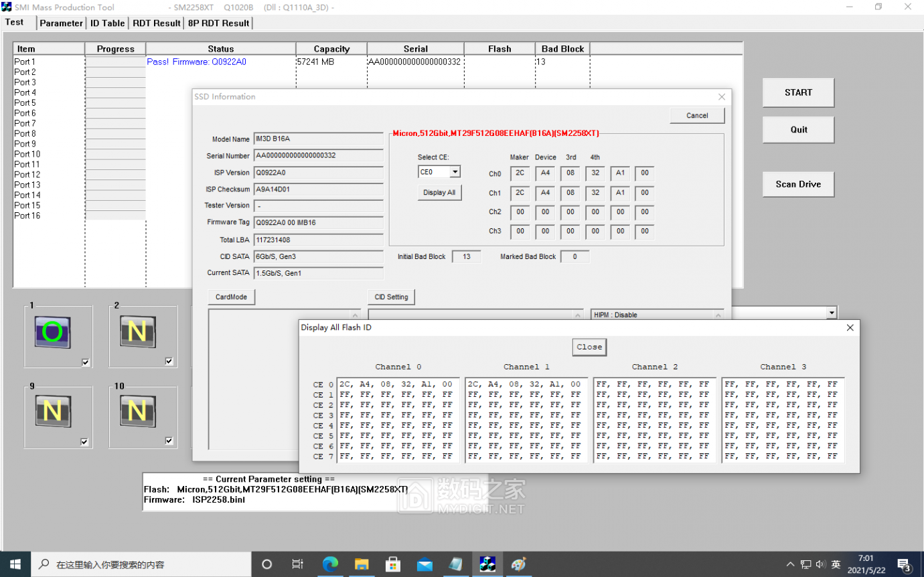Screen dimensions: 924x577
Task: Click the Port 9 status icon showing N
Action: pos(54,411)
